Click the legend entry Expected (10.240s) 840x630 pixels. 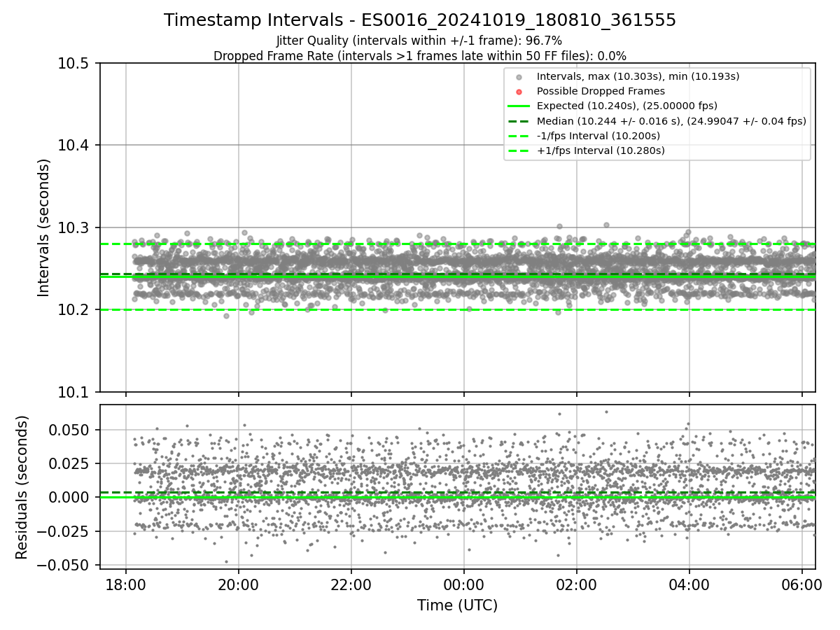(x=627, y=106)
